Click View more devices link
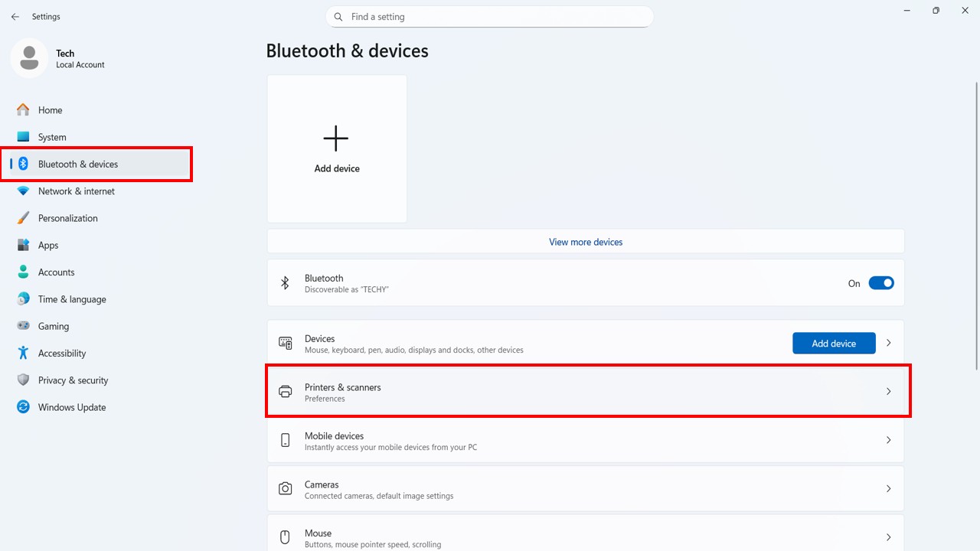 click(x=586, y=242)
